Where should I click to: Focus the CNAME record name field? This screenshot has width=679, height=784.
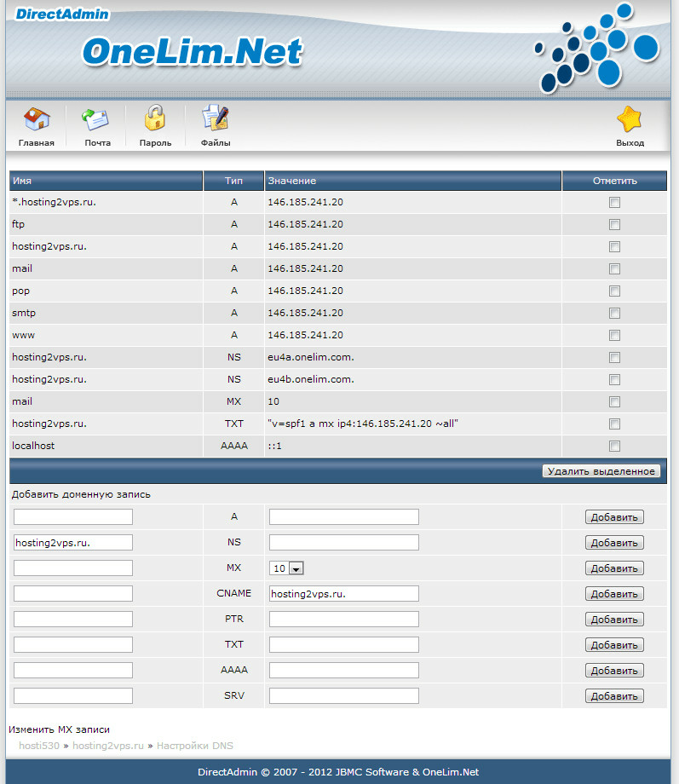click(x=73, y=593)
